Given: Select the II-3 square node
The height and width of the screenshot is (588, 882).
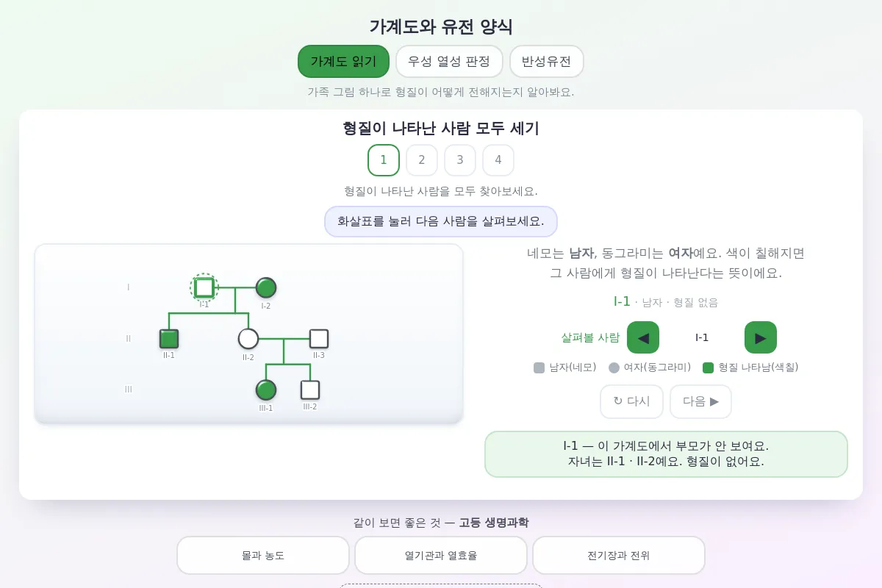Looking at the screenshot, I should pos(318,339).
